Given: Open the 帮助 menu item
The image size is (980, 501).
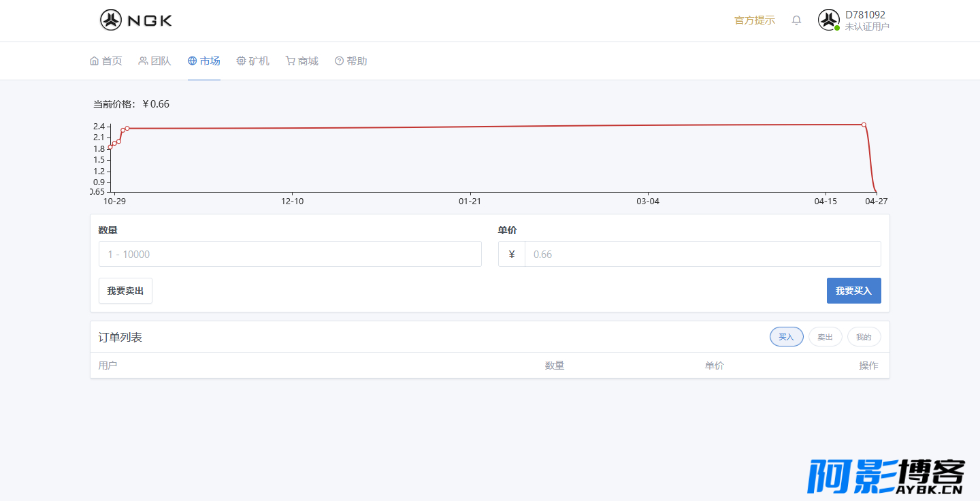Looking at the screenshot, I should (x=357, y=61).
